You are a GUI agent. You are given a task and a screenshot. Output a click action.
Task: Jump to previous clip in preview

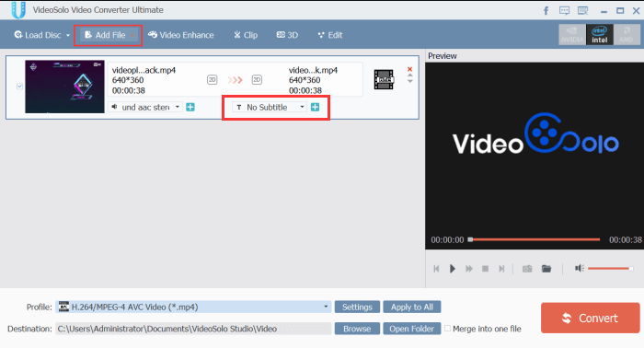click(x=436, y=269)
